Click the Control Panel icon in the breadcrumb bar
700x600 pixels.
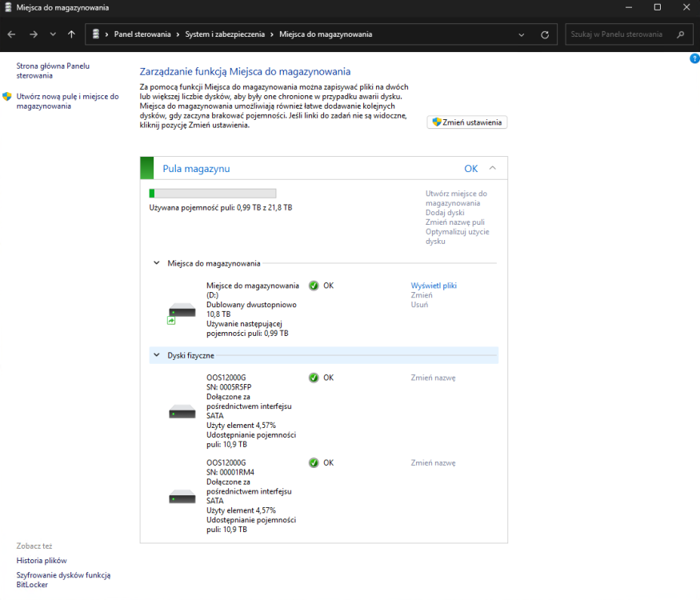pos(95,34)
